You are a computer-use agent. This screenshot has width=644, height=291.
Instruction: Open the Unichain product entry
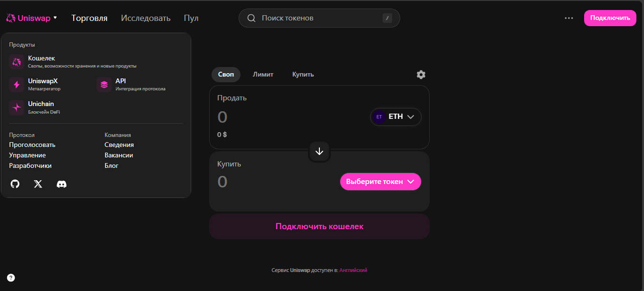click(x=41, y=107)
